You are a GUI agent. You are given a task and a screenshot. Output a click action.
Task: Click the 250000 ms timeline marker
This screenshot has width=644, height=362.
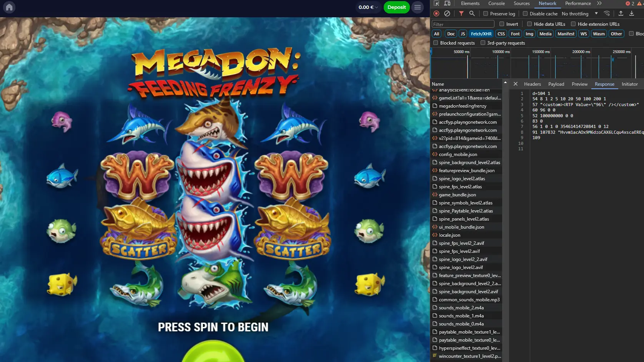click(x=622, y=51)
